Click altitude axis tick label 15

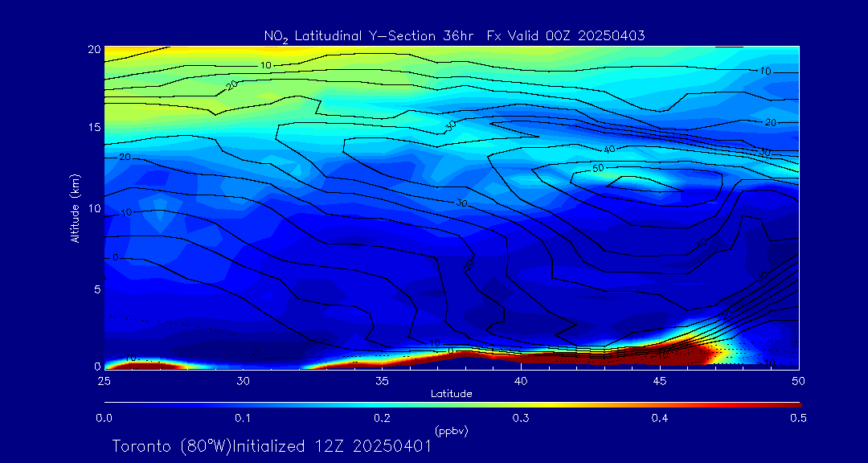click(93, 127)
